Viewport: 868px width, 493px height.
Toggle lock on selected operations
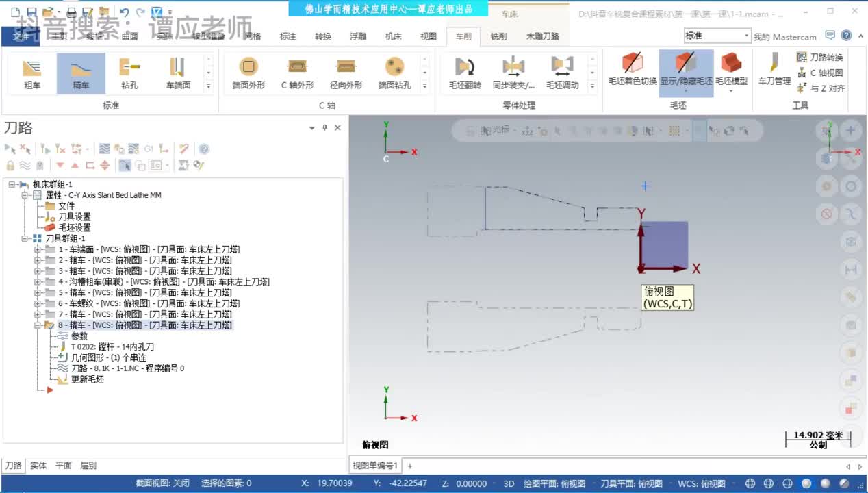click(x=10, y=165)
